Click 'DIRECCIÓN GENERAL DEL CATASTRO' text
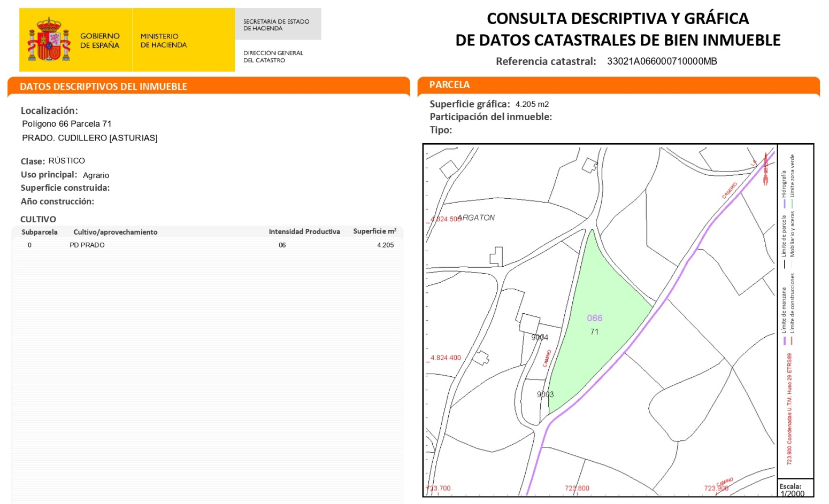Viewport: 829px width, 504px height. pyautogui.click(x=273, y=57)
